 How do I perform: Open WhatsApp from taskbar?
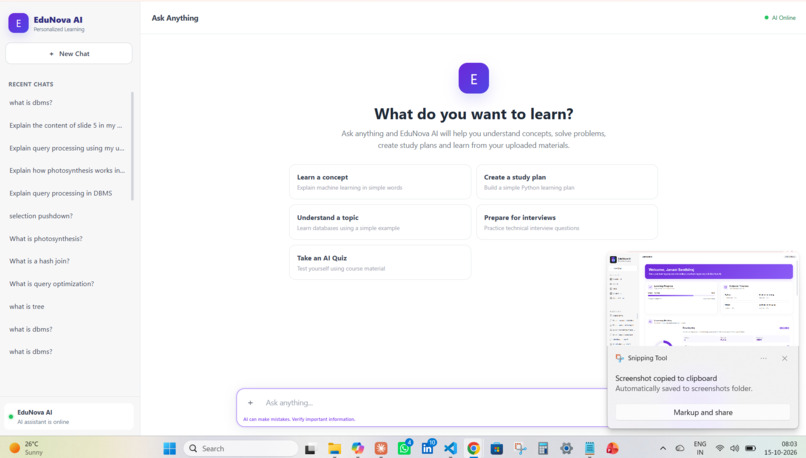[x=405, y=448]
